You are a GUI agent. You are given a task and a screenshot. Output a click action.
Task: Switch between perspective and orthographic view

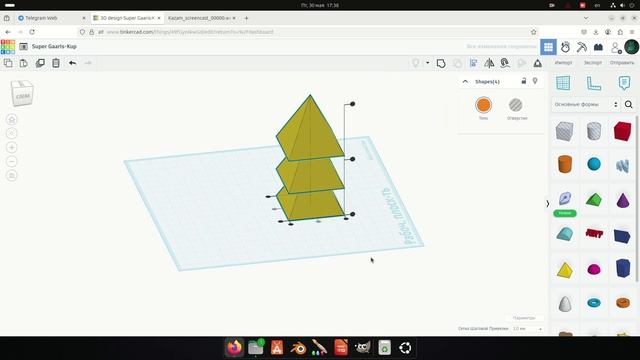12,176
